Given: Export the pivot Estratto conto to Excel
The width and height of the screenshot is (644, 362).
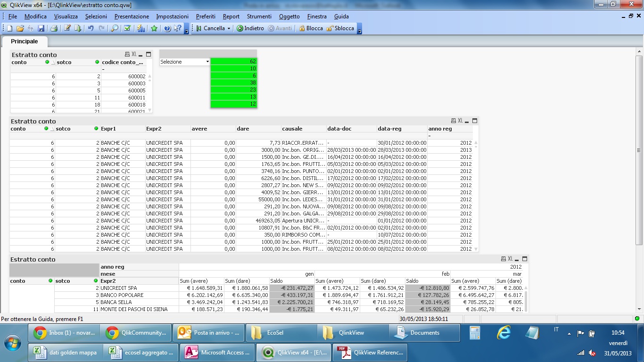Looking at the screenshot, I should coord(510,259).
